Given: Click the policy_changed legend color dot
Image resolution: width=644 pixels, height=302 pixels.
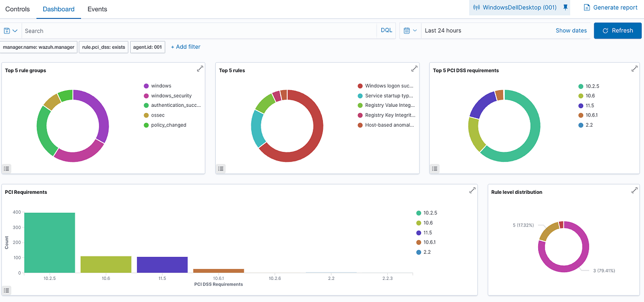Looking at the screenshot, I should pos(146,125).
